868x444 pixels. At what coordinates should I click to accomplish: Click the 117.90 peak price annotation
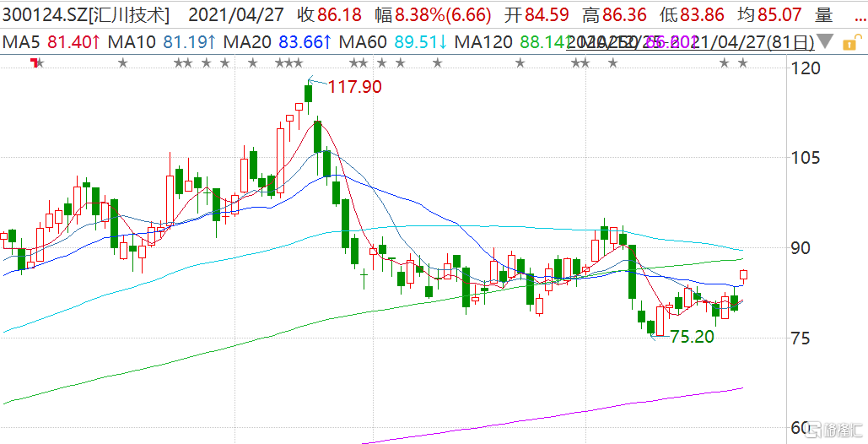click(x=355, y=87)
